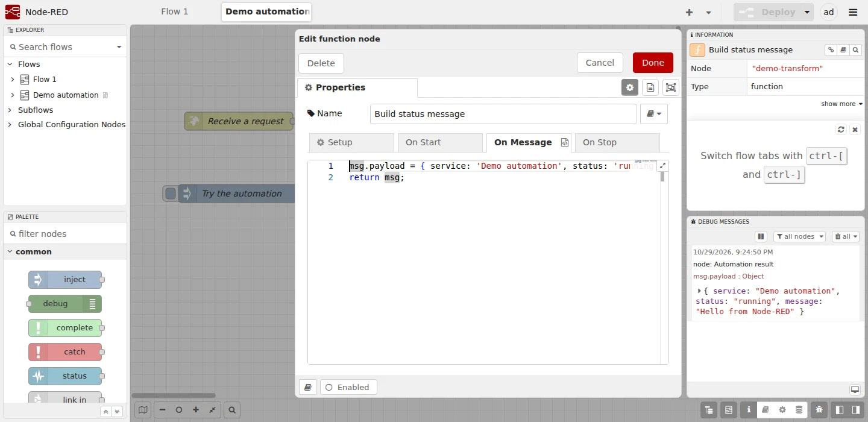
Task: Select the On Message tab
Action: (x=529, y=142)
